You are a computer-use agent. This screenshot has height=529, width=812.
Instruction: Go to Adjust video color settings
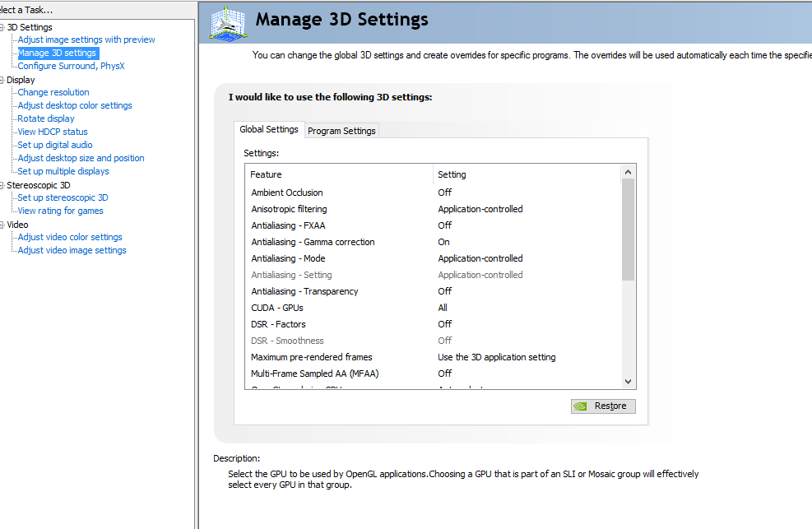point(70,237)
